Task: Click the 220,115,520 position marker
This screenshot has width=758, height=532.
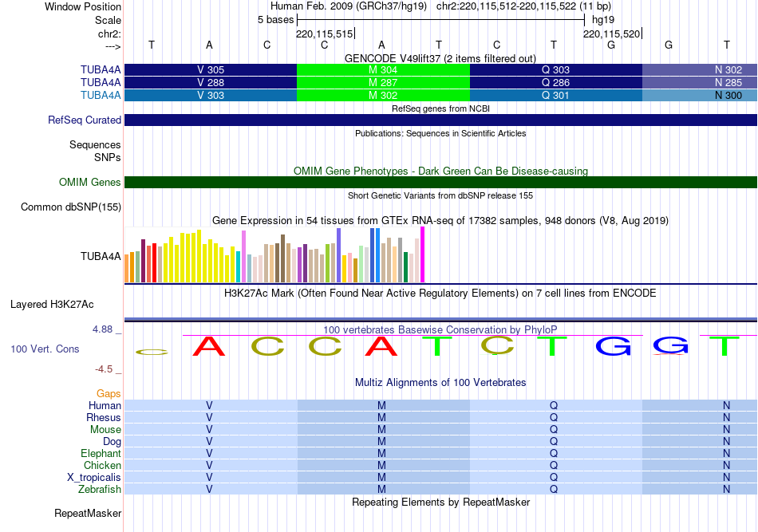Action: (612, 33)
